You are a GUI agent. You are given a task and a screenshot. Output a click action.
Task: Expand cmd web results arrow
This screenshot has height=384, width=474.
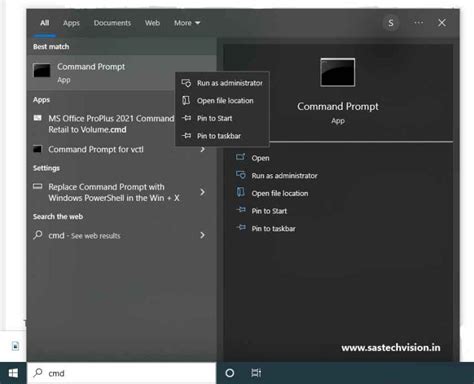(x=202, y=235)
